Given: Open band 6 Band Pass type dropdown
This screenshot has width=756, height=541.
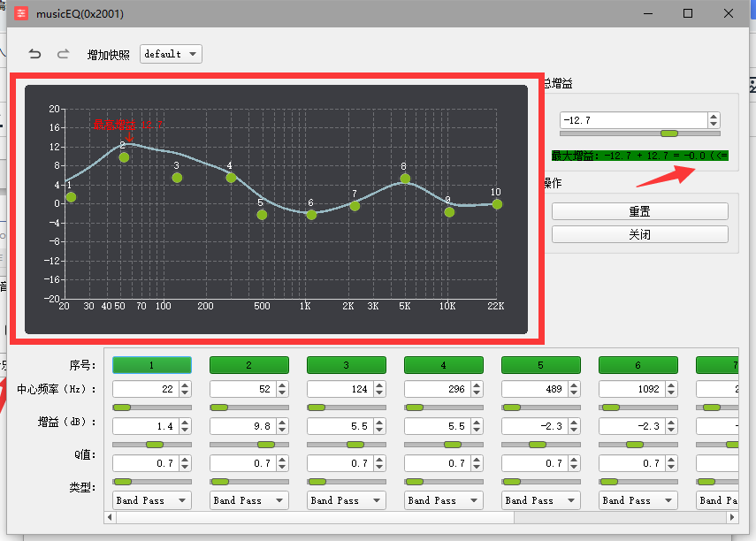Looking at the screenshot, I should click(638, 500).
